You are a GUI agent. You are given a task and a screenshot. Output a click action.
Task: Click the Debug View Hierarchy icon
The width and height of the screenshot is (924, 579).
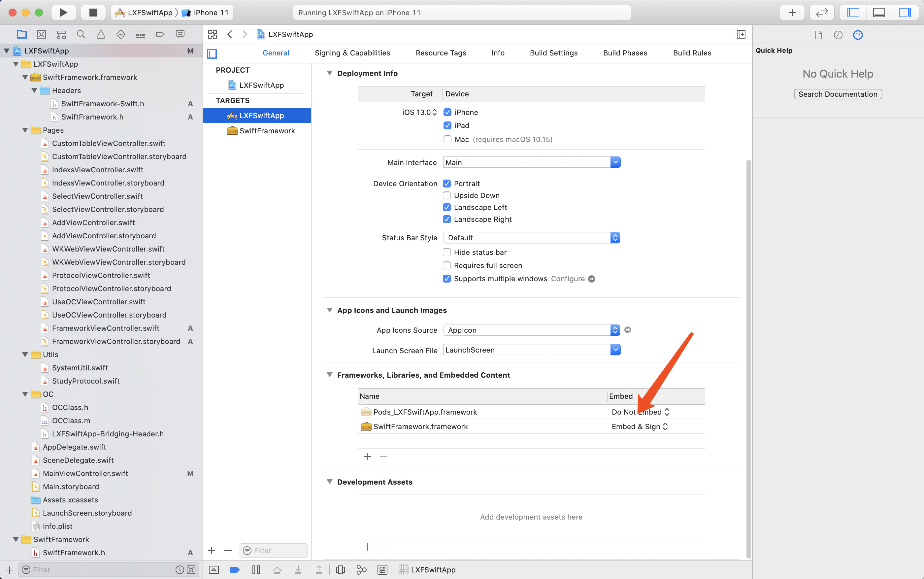[x=340, y=569]
